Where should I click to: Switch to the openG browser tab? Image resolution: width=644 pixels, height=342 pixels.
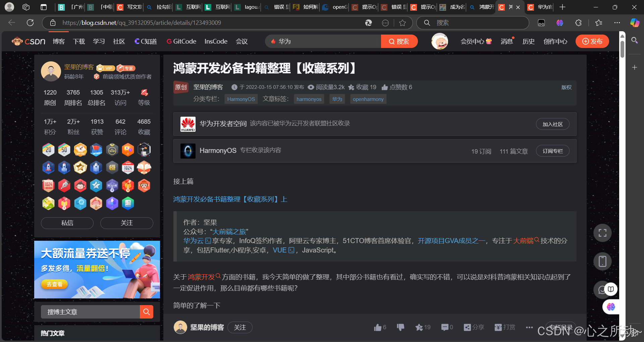[x=335, y=7]
